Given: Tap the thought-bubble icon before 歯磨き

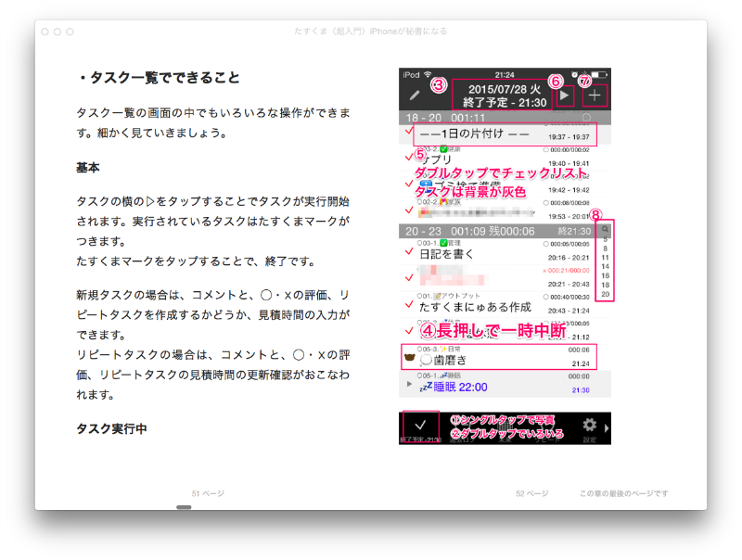Looking at the screenshot, I should tap(426, 361).
